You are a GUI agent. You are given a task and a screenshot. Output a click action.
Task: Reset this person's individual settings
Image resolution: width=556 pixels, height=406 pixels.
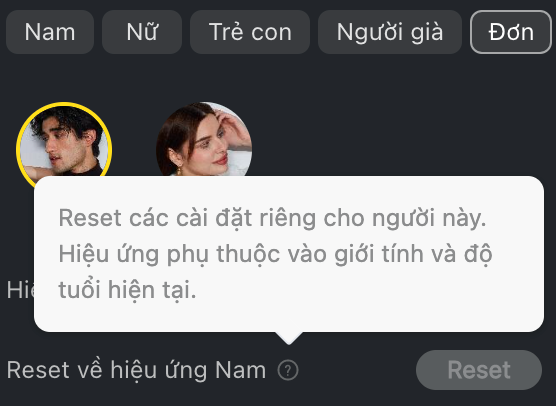pos(479,370)
